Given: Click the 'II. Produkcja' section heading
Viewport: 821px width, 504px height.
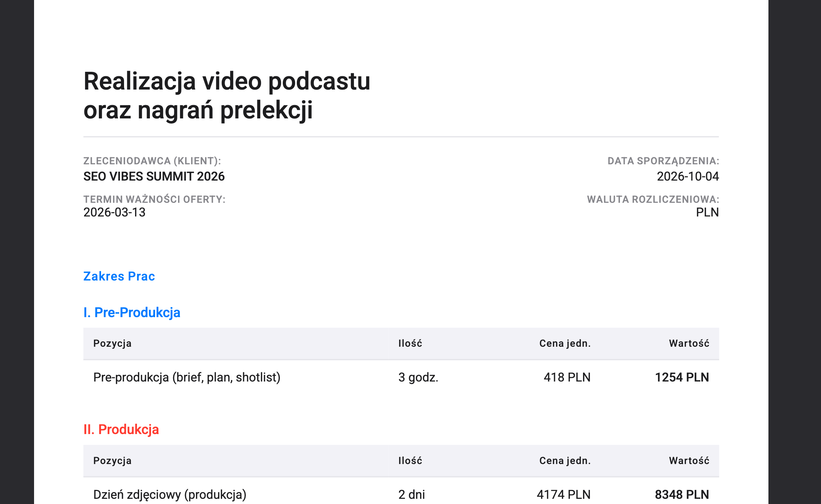Looking at the screenshot, I should coord(121,429).
